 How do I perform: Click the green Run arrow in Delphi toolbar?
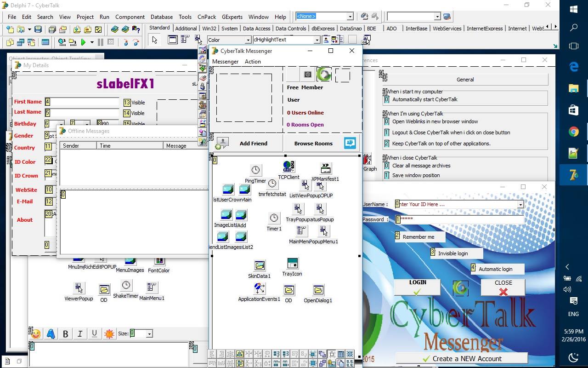tap(83, 42)
